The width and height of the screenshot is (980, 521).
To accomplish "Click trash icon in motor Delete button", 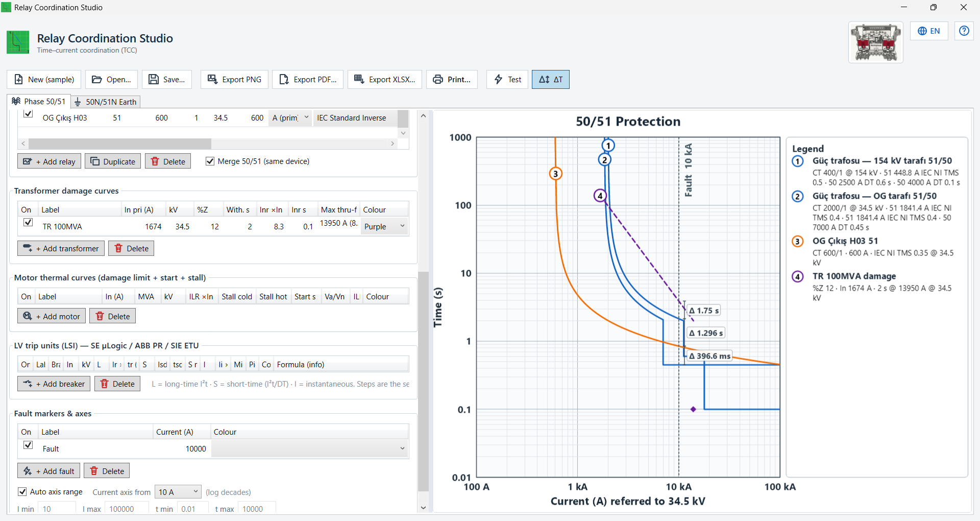I will click(100, 316).
